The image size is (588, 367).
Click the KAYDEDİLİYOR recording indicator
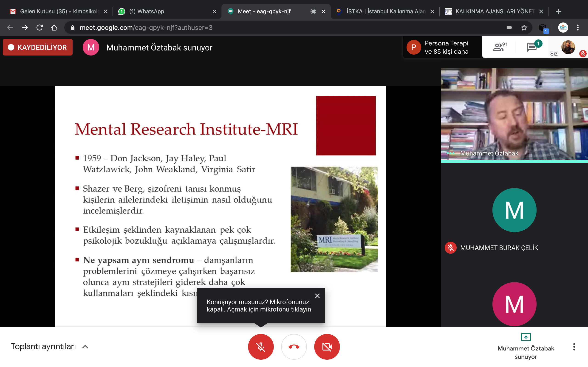[38, 47]
